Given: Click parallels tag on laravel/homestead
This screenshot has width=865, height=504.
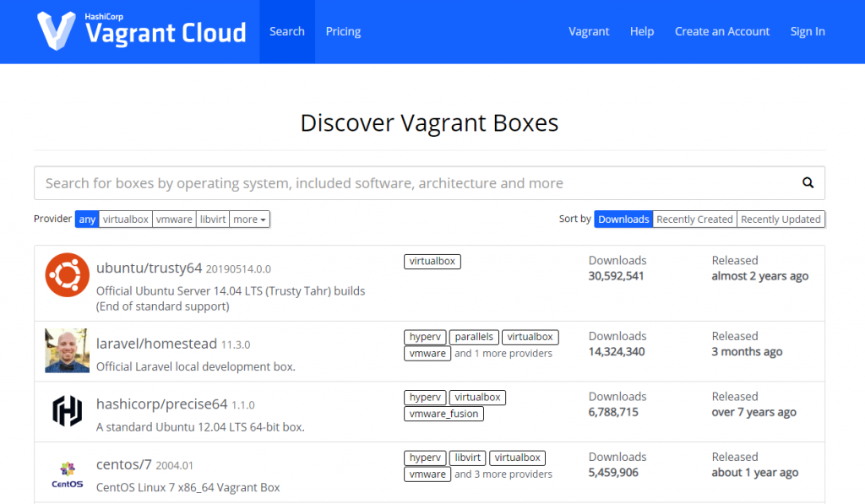Looking at the screenshot, I should 474,337.
